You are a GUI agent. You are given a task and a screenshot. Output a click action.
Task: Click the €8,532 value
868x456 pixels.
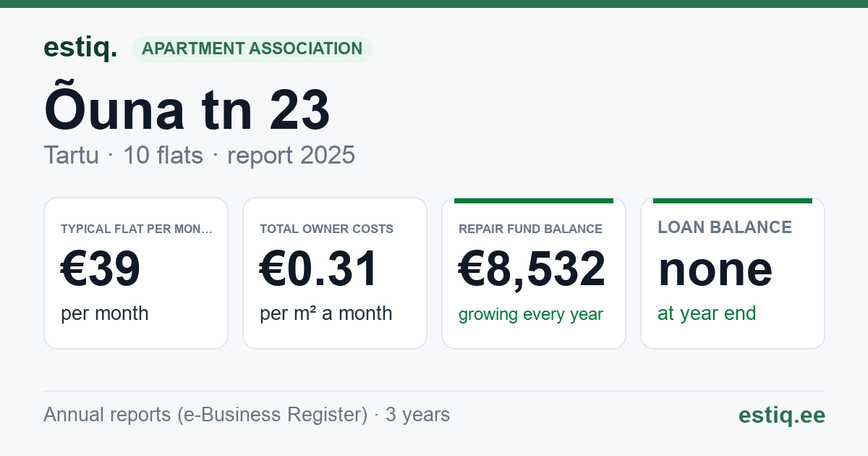tap(532, 269)
